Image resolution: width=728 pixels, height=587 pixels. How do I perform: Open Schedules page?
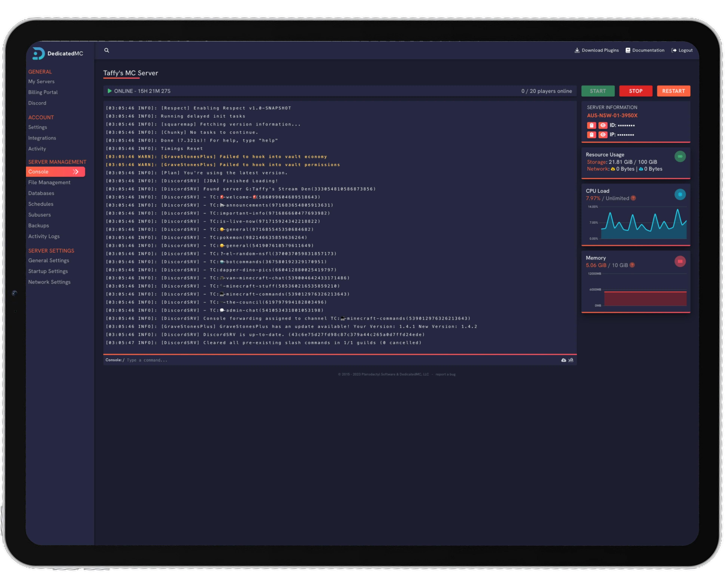[x=41, y=205]
